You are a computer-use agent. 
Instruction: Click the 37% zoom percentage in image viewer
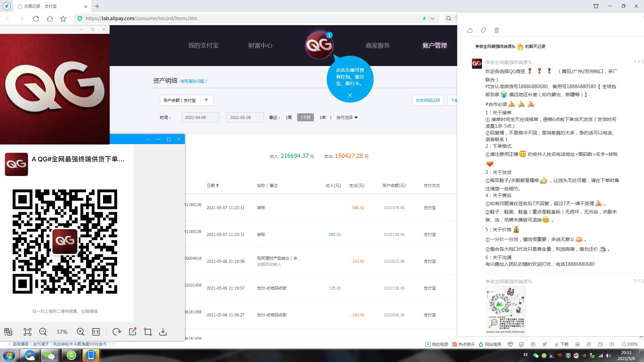62,332
